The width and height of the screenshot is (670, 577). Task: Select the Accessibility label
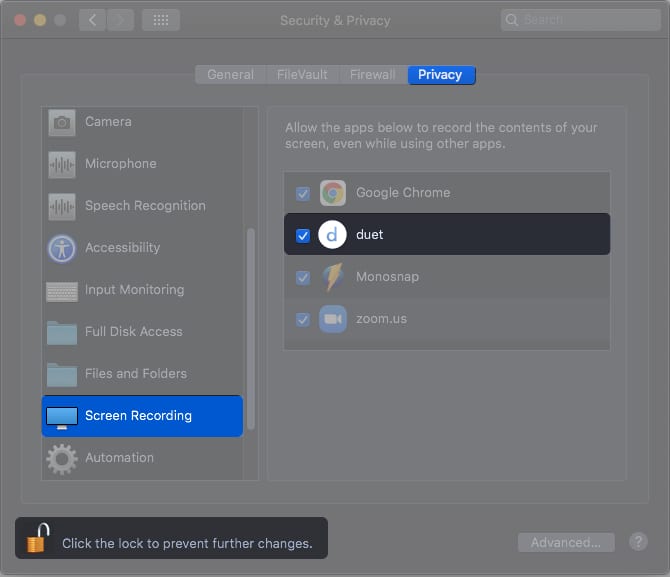click(x=123, y=248)
